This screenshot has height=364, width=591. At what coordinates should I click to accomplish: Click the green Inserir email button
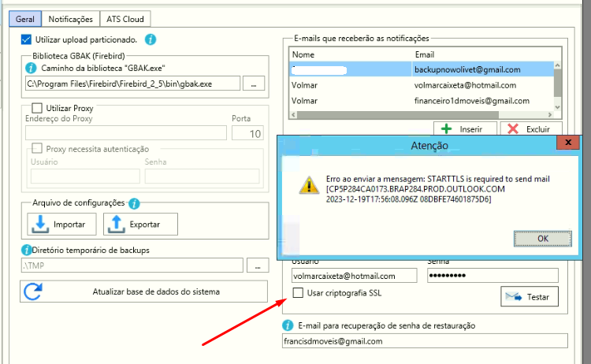click(x=465, y=128)
